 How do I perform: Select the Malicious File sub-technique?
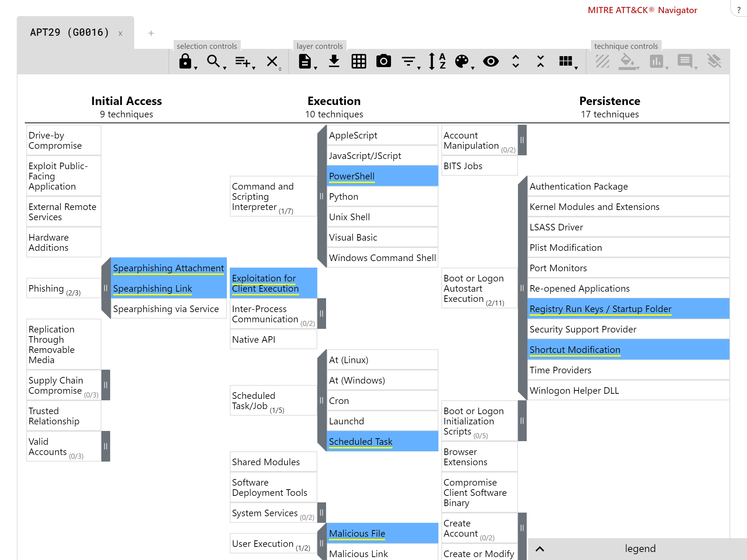pos(383,533)
